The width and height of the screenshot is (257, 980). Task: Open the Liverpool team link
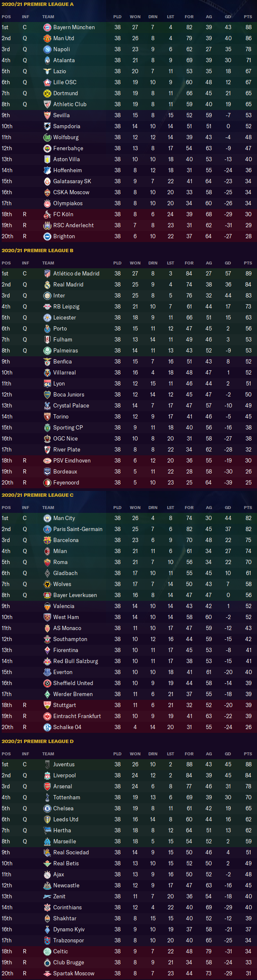click(x=65, y=775)
